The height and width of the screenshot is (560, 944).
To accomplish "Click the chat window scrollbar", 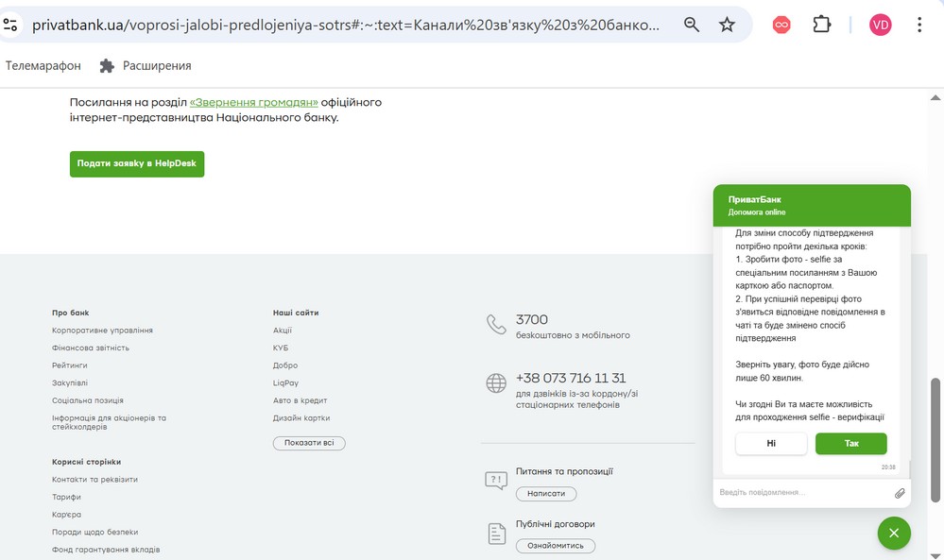I will click(x=909, y=469).
